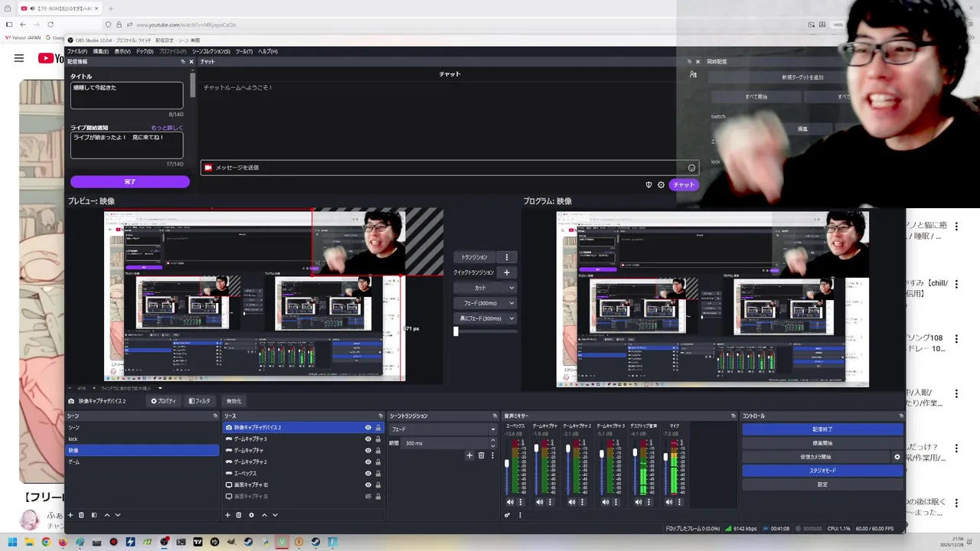Open the フェード scene transition combo box

443,429
